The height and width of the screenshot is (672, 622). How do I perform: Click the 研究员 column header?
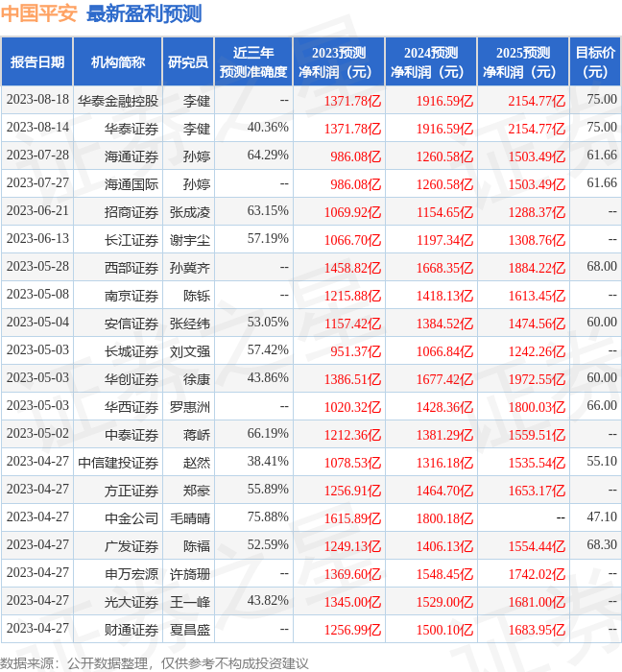click(x=188, y=62)
